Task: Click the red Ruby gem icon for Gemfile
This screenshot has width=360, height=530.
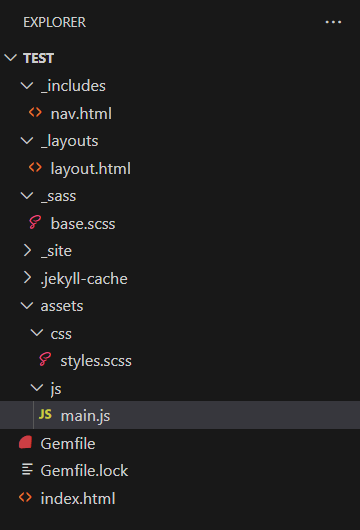Action: click(26, 442)
